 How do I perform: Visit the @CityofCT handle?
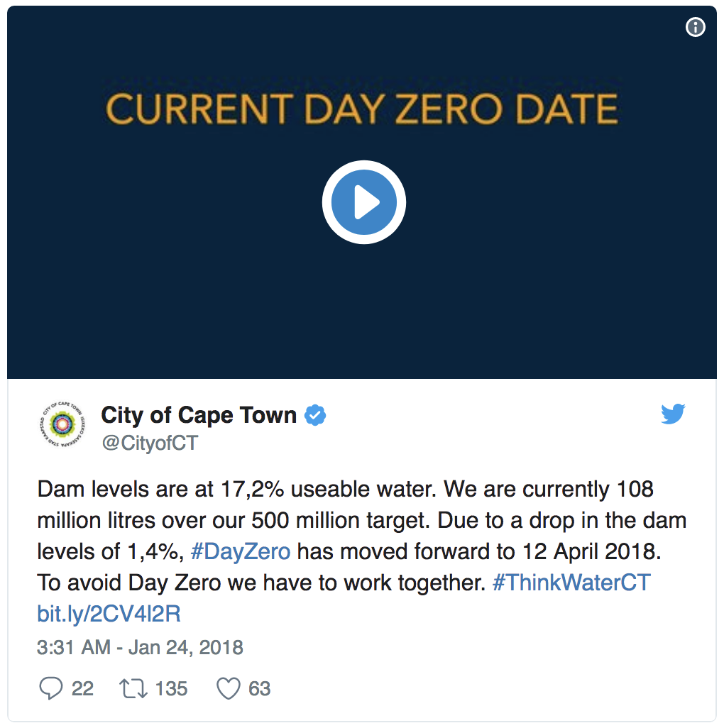[x=150, y=443]
